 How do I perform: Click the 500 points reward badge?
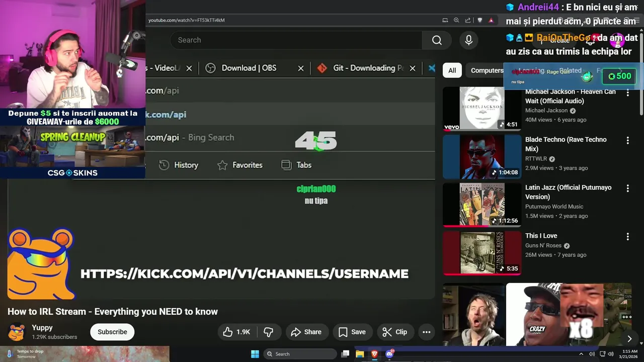pos(618,76)
